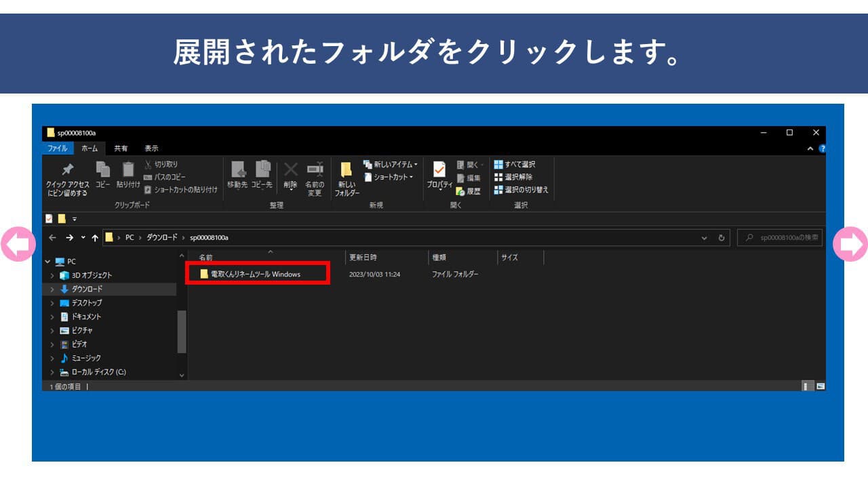Click the up-one-level arrow
The image size is (868, 488).
coord(95,238)
